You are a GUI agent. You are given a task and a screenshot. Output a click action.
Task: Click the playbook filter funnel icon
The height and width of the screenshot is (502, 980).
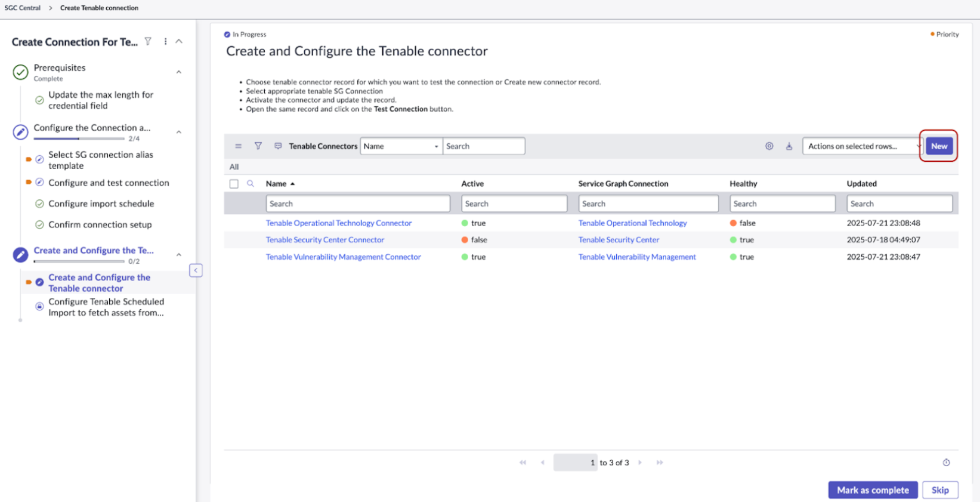148,42
